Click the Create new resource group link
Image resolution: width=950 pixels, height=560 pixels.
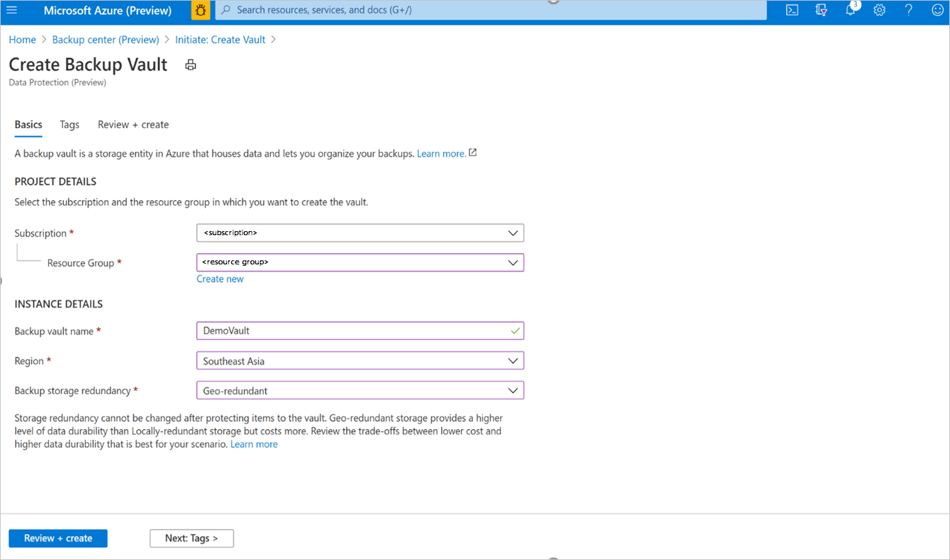point(220,278)
